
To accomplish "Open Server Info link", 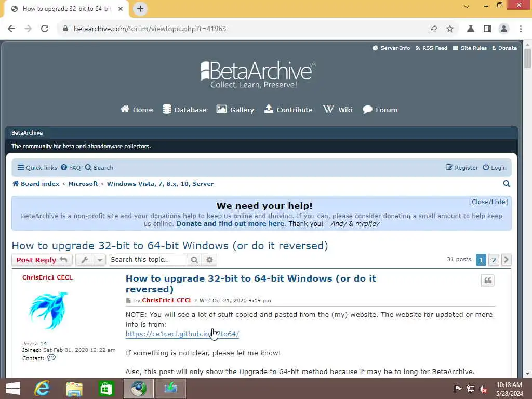I will tap(391, 48).
